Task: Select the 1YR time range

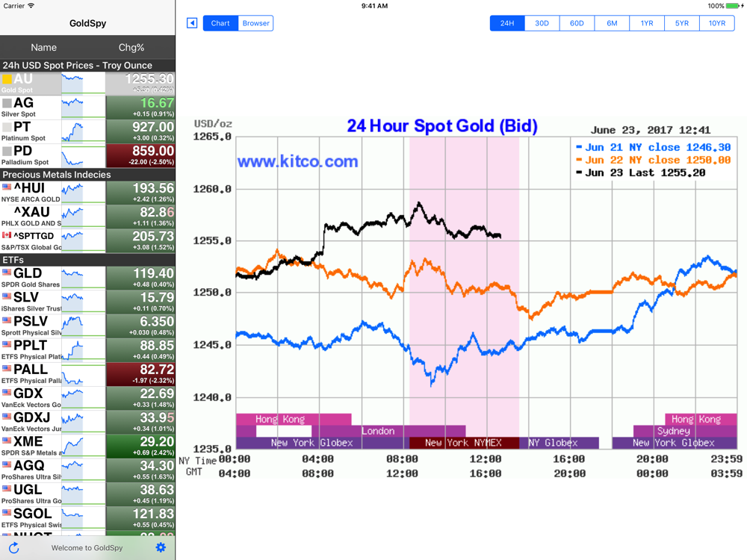Action: [647, 23]
